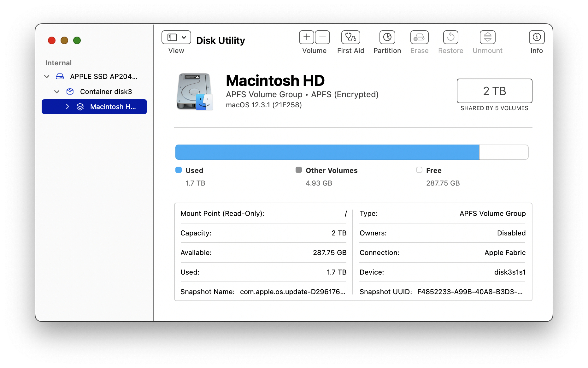Click the gray Other Volumes swatch
Viewport: 588px width, 368px height.
click(x=299, y=170)
